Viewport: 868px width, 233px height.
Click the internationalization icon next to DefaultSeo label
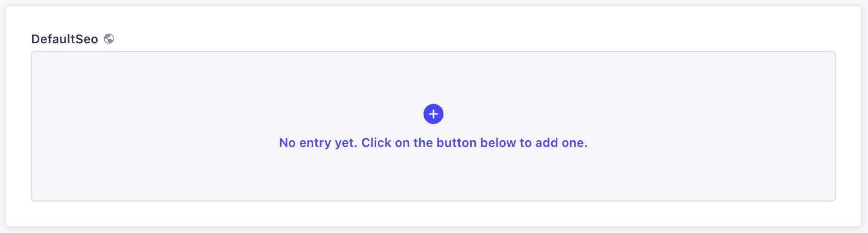[x=109, y=39]
